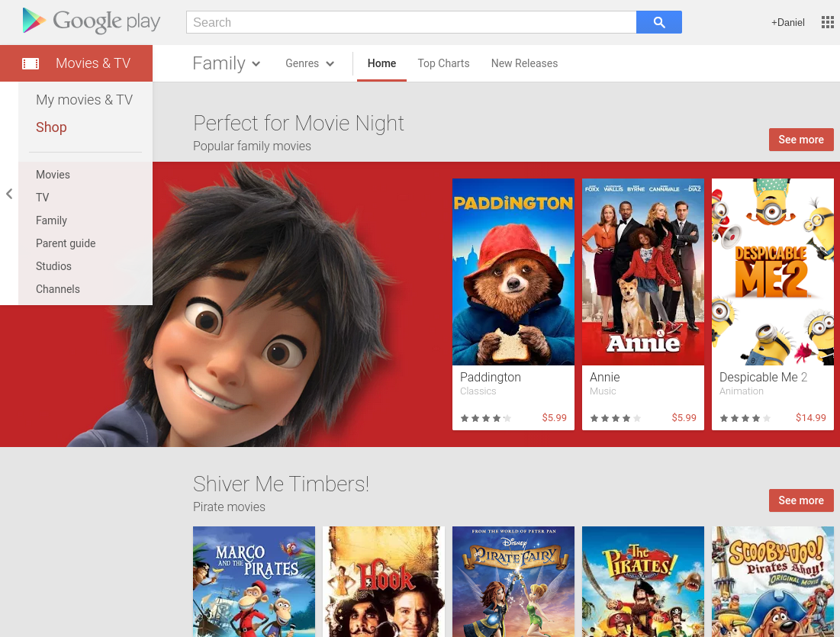
Task: Open the Despicable Me 2 poster
Action: coord(773,272)
